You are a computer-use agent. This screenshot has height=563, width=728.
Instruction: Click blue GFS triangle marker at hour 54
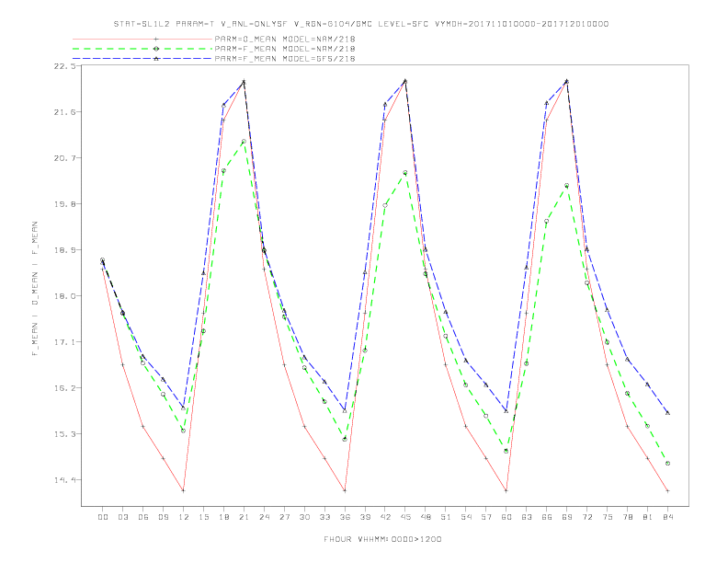[466, 360]
